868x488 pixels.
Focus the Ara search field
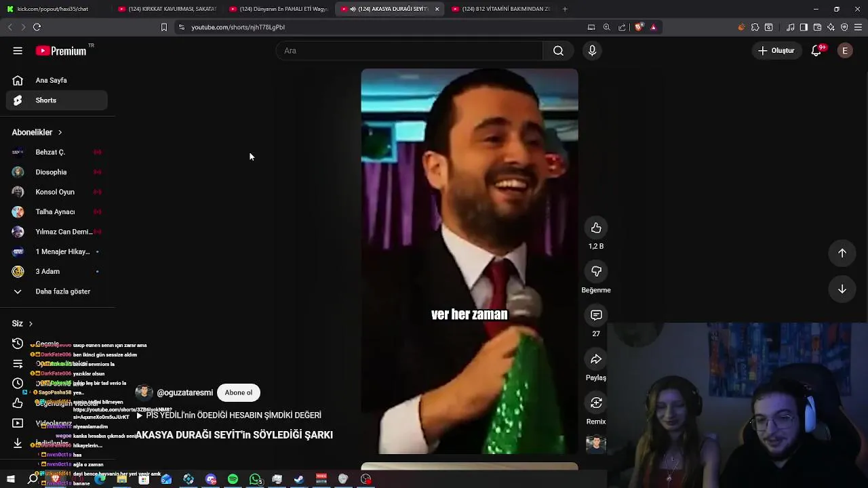point(409,51)
